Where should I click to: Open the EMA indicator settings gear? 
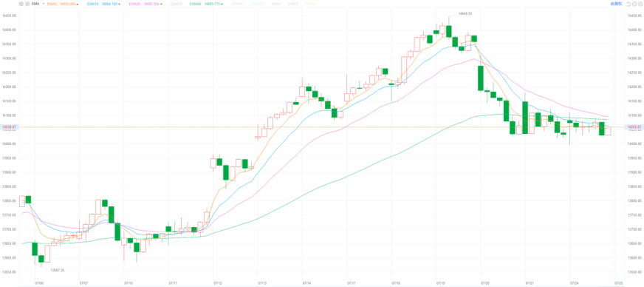(x=21, y=4)
